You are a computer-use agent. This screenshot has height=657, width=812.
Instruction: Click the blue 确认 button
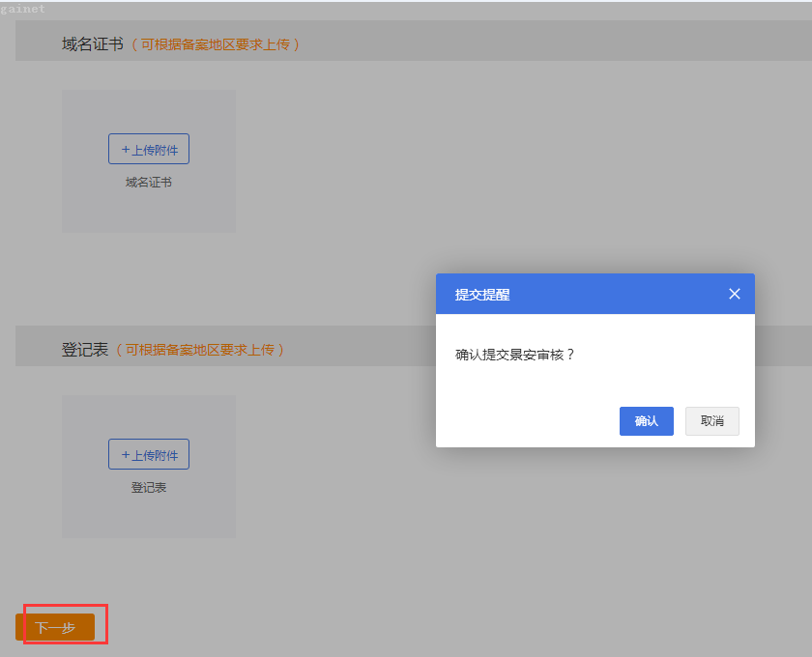(x=646, y=421)
